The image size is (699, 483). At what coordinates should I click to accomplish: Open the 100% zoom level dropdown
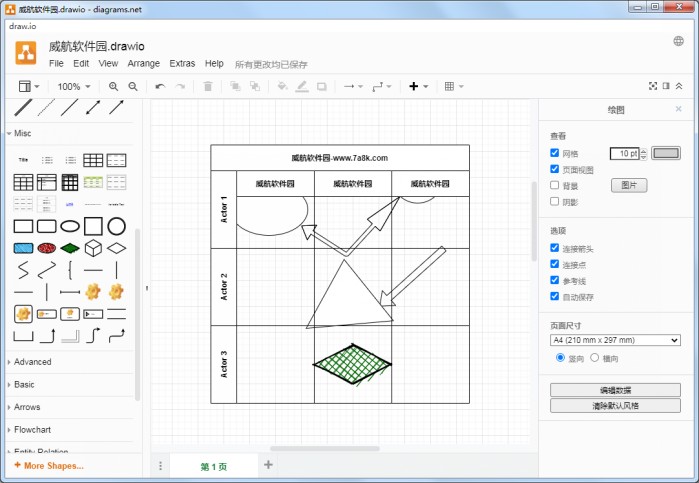[73, 87]
